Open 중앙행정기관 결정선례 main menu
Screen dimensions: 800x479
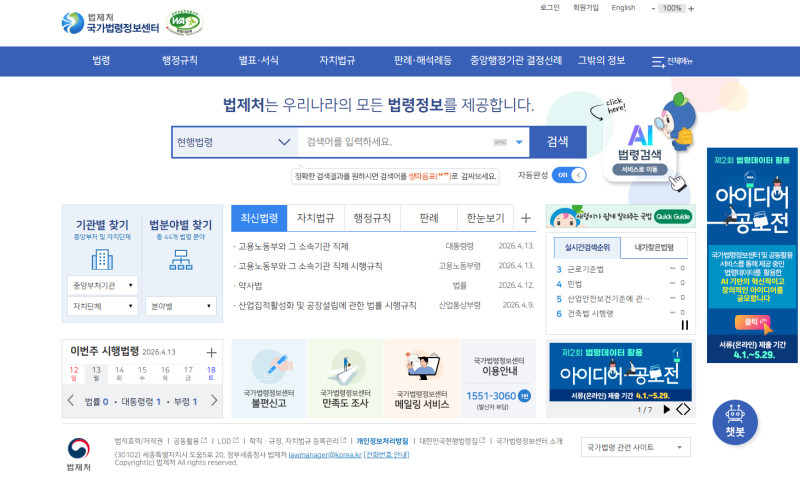click(x=516, y=61)
